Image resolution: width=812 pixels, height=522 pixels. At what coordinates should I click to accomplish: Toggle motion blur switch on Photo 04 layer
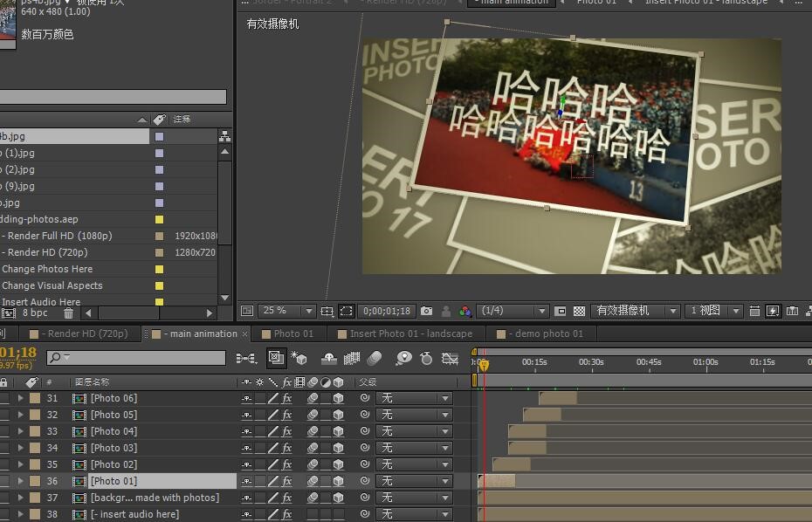pyautogui.click(x=313, y=431)
